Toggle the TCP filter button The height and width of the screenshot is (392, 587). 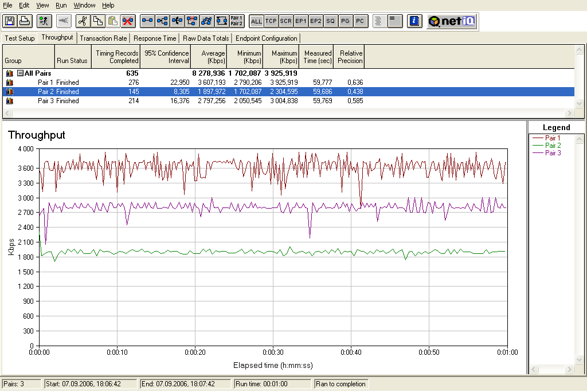click(x=271, y=21)
